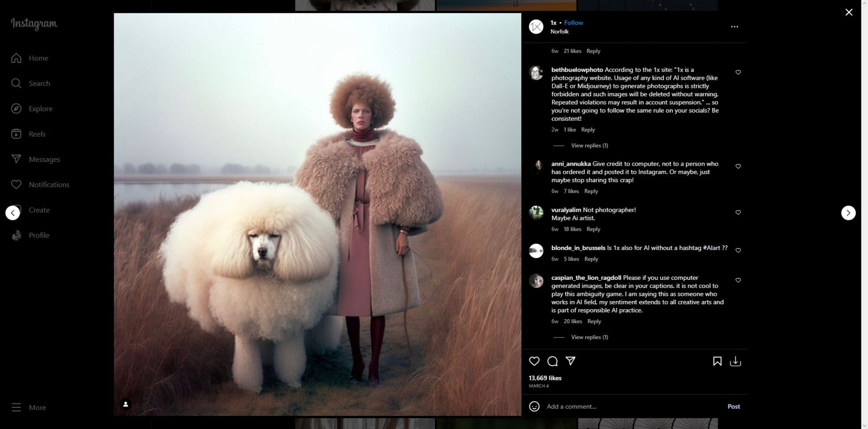Open the Instagram logo home link
868x429 pixels.
click(34, 24)
